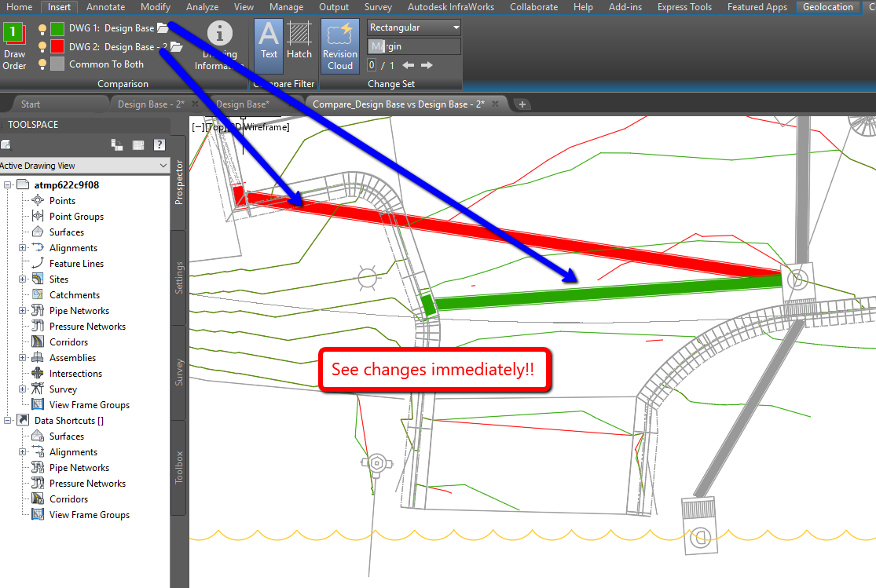
Task: Toggle DWG 1 Design Base lightbulb visibility
Action: pos(42,29)
